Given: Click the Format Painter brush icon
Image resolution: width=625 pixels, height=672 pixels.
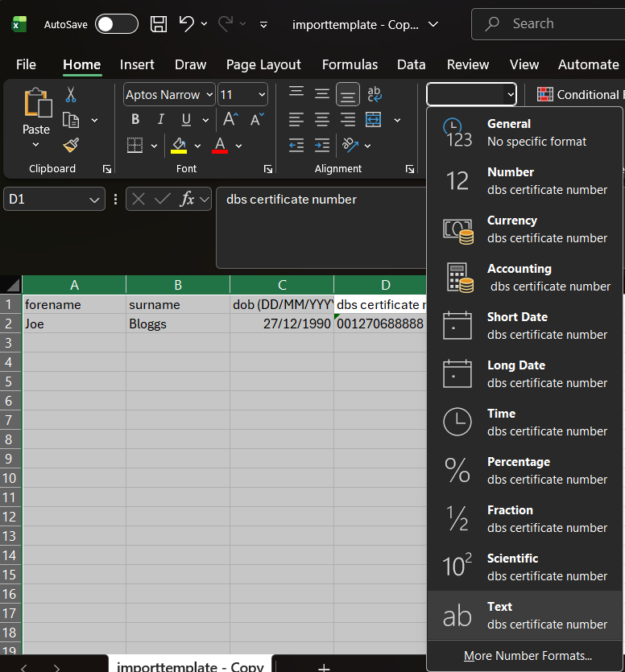Looking at the screenshot, I should click(x=71, y=146).
